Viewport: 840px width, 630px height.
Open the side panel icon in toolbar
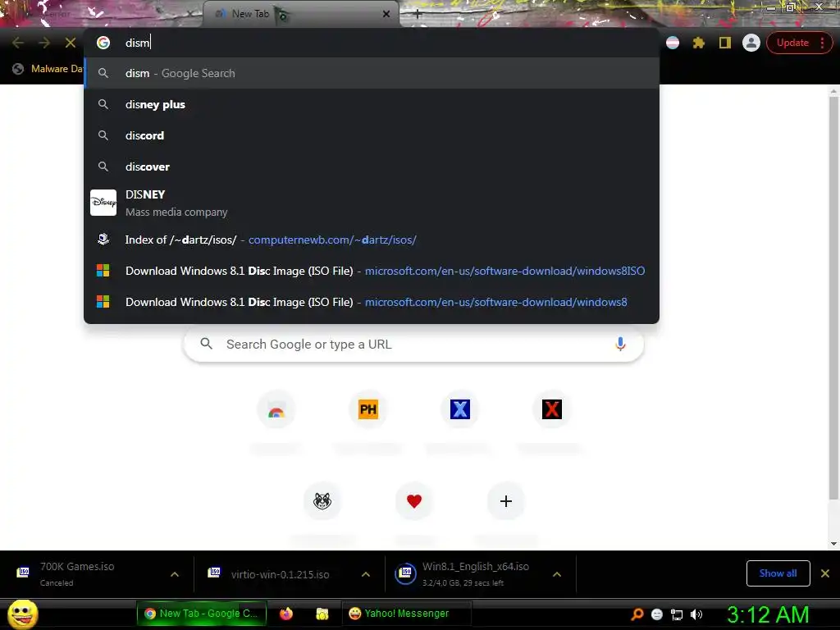pos(725,43)
